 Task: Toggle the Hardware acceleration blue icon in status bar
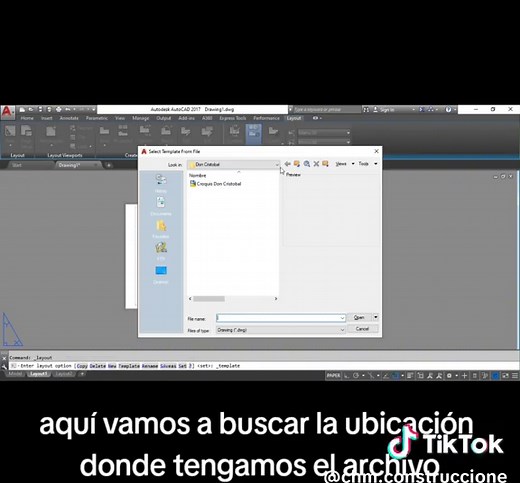point(496,376)
